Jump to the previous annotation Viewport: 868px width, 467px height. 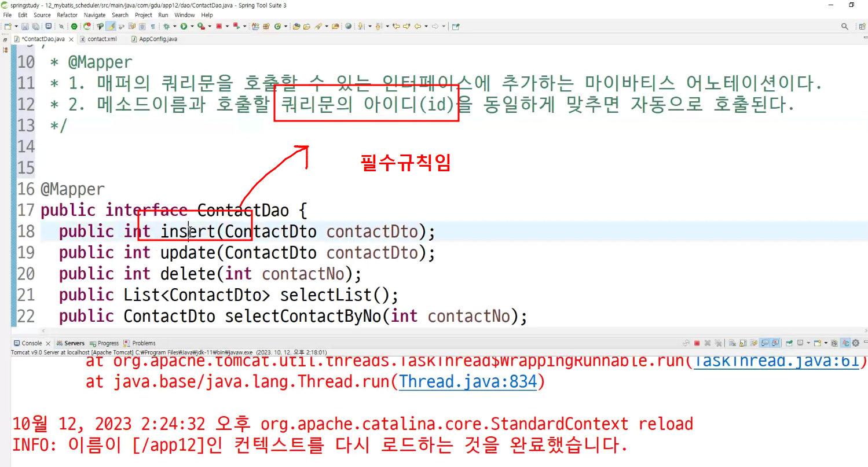pos(378,26)
